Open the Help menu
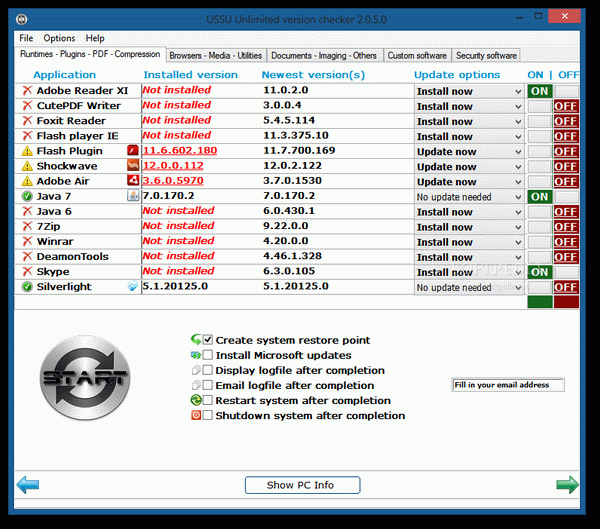 tap(95, 38)
